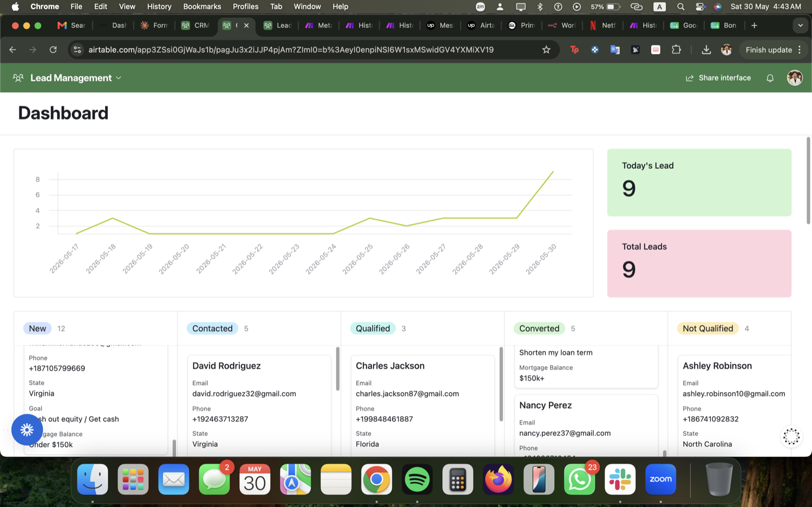Click the Today's Lead summary card

699,182
